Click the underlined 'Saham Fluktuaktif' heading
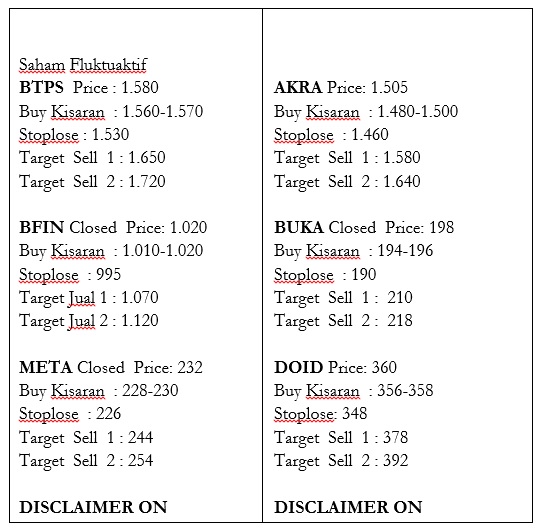540x532 pixels. point(83,65)
